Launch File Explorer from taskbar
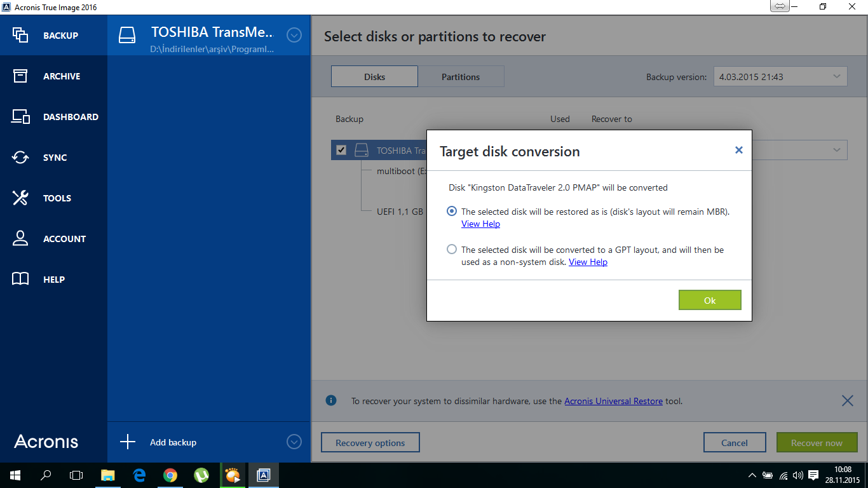The height and width of the screenshot is (488, 868). pos(108,475)
